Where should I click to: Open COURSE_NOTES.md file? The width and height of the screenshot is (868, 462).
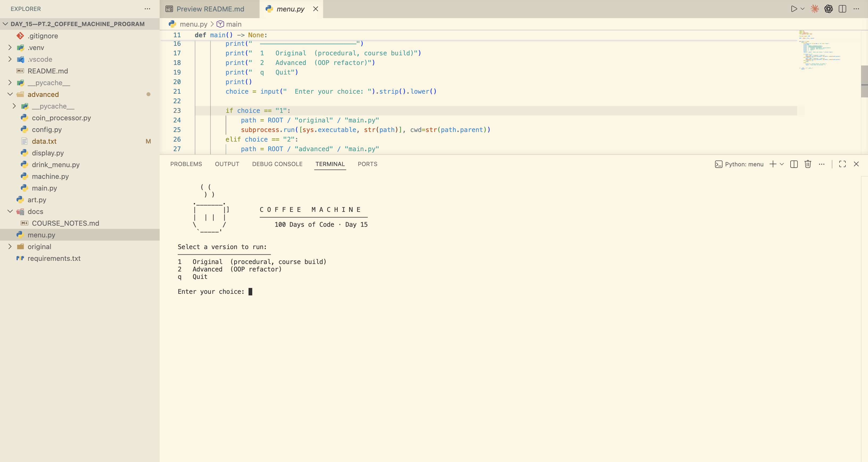pyautogui.click(x=80, y=223)
